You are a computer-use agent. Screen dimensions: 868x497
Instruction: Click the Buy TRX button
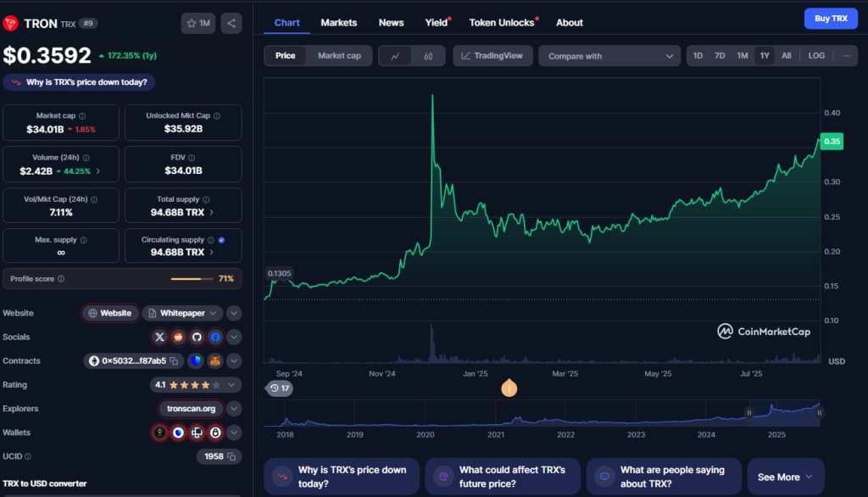(x=831, y=19)
